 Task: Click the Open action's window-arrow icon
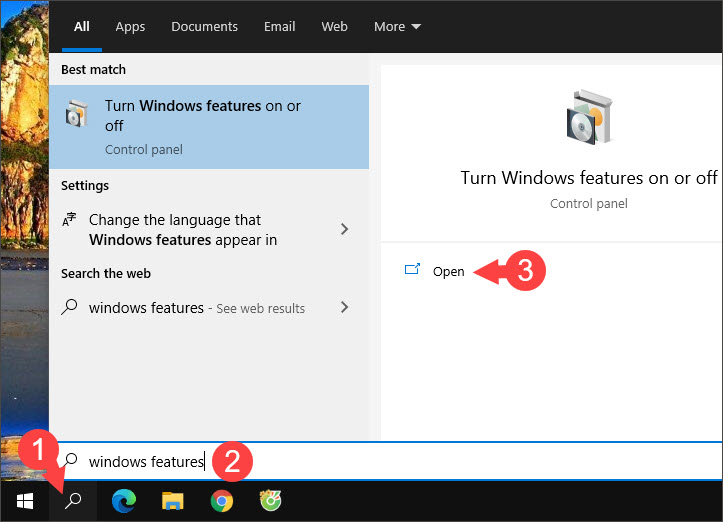point(412,269)
